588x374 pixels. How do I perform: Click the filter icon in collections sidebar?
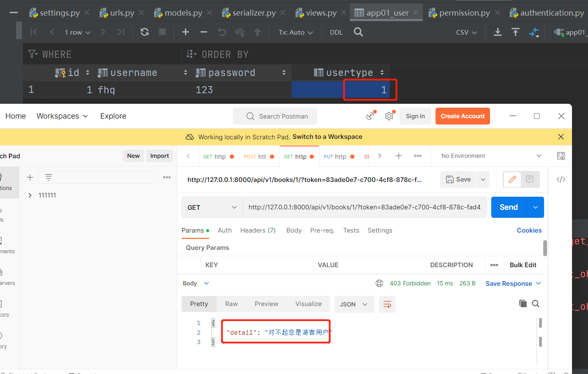tap(49, 177)
